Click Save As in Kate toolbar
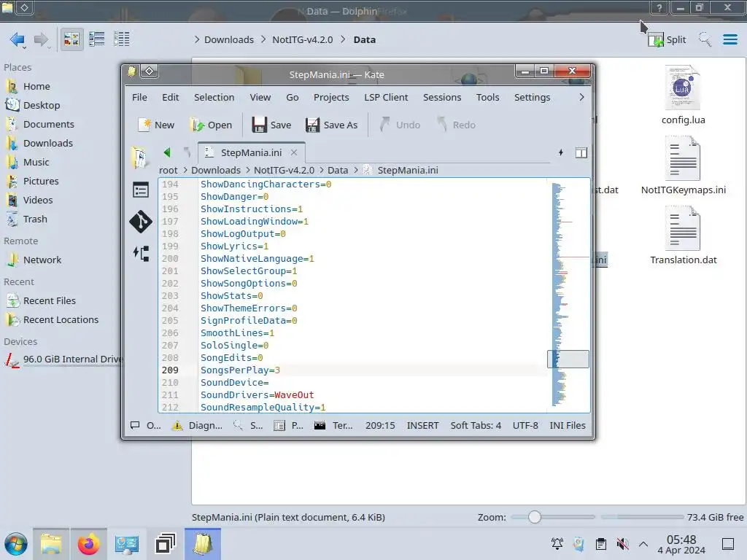Screen dimensions: 747x560 coord(332,125)
